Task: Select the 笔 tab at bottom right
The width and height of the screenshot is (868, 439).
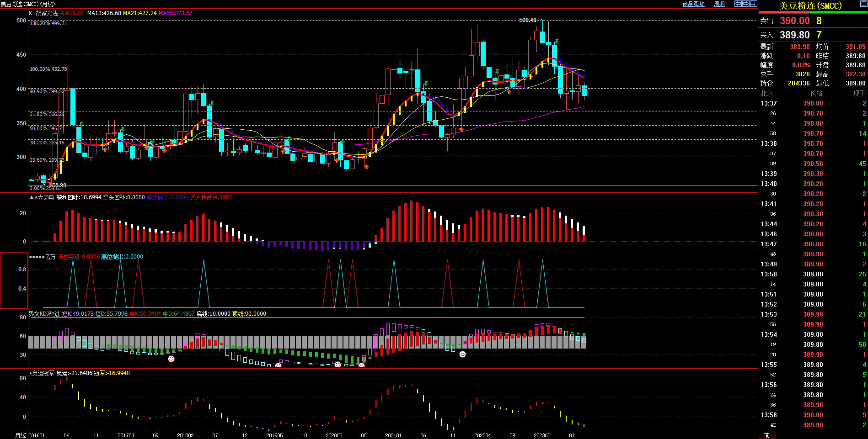Action: [766, 435]
